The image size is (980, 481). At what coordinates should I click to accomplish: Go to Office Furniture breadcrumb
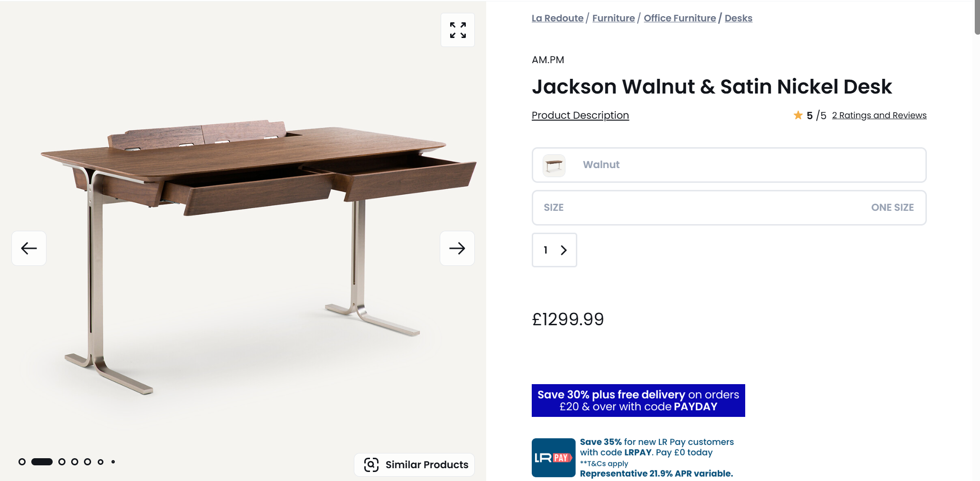coord(680,18)
